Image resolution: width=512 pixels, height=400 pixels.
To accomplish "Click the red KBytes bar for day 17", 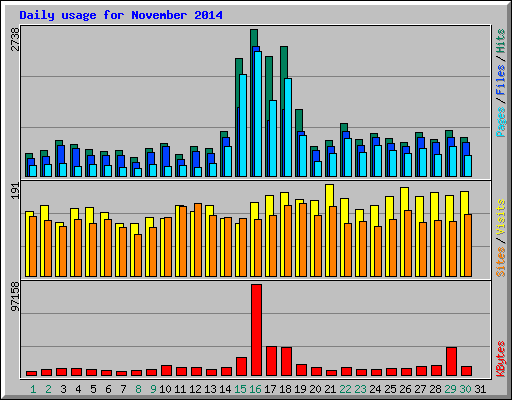I will pos(271,361).
